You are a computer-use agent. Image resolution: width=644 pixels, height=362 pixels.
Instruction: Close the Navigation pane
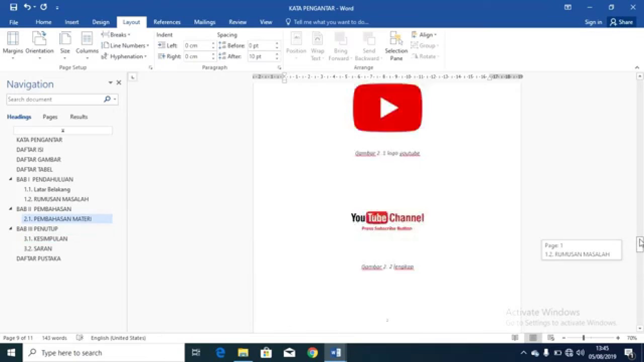tap(119, 82)
